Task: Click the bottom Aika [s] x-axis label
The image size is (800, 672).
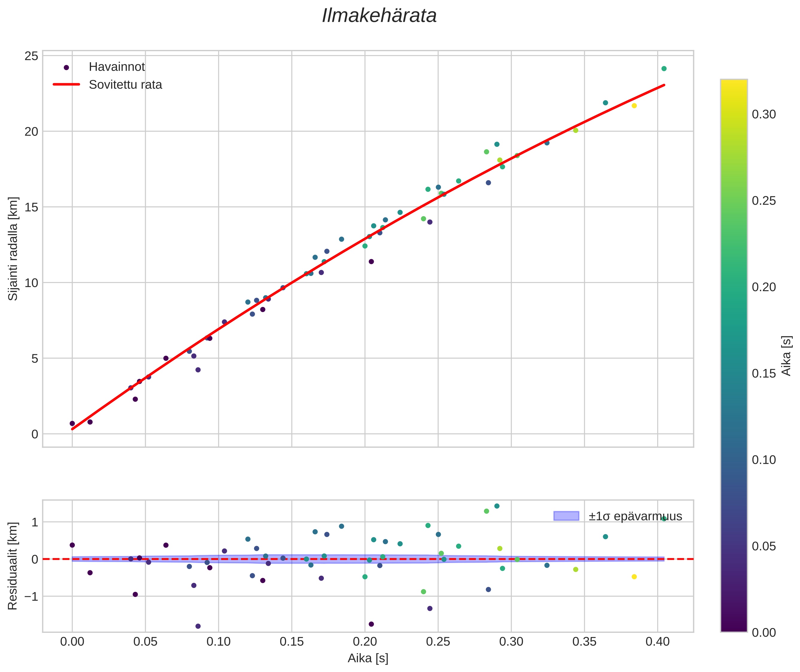Action: 368,658
